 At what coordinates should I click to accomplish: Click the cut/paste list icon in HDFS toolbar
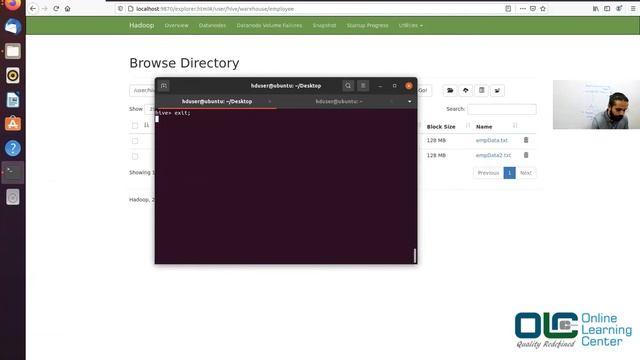tap(482, 90)
